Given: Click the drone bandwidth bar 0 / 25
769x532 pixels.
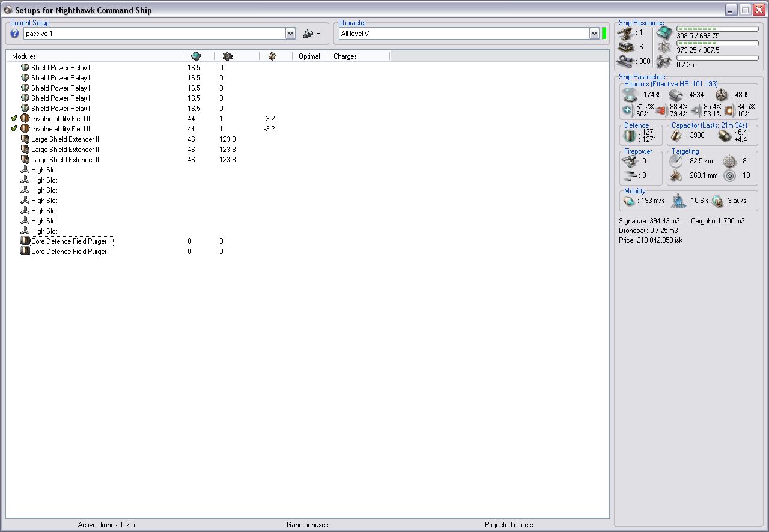Looking at the screenshot, I should (717, 58).
